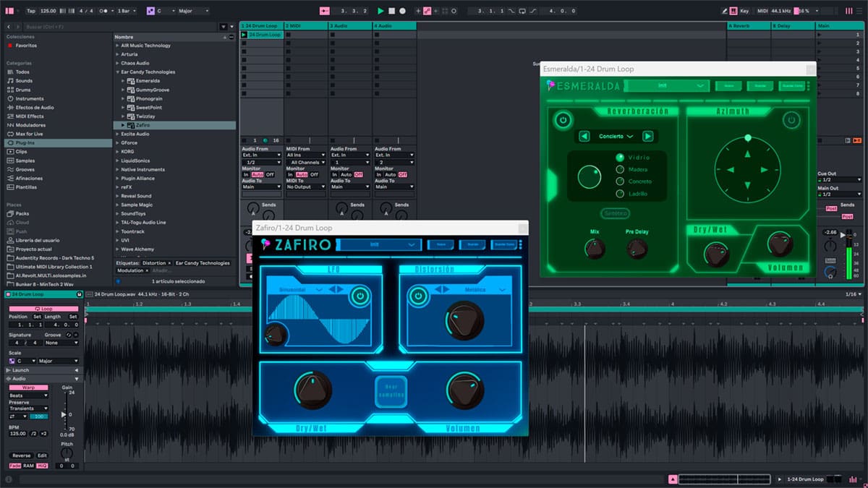
Task: Collapse Ear Candy Technologies folder
Action: click(117, 72)
